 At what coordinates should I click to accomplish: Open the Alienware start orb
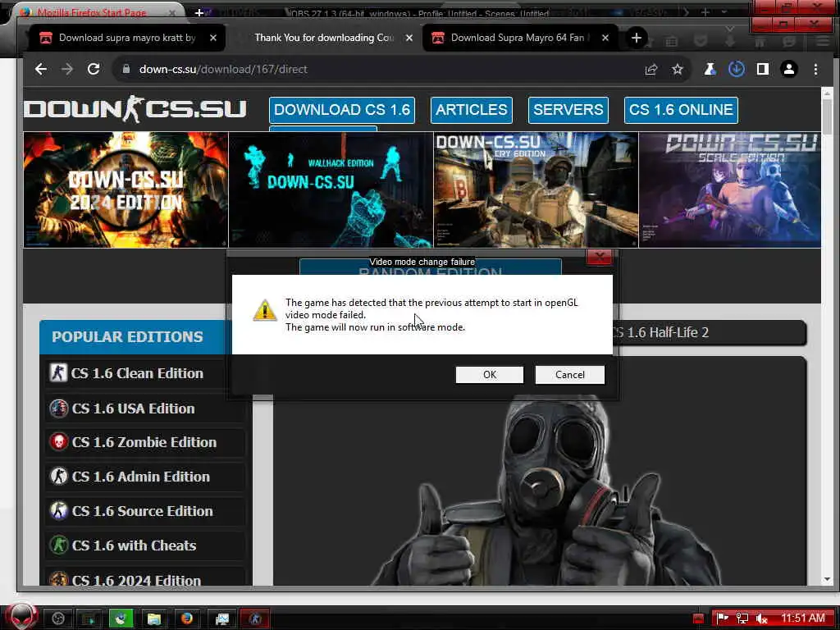point(21,617)
